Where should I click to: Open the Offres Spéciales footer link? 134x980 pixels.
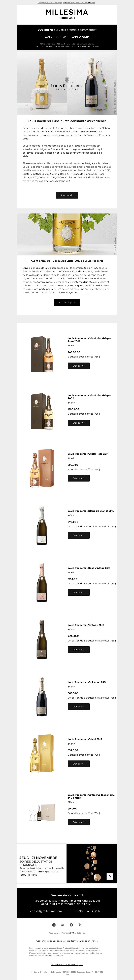pyautogui.click(x=78, y=933)
